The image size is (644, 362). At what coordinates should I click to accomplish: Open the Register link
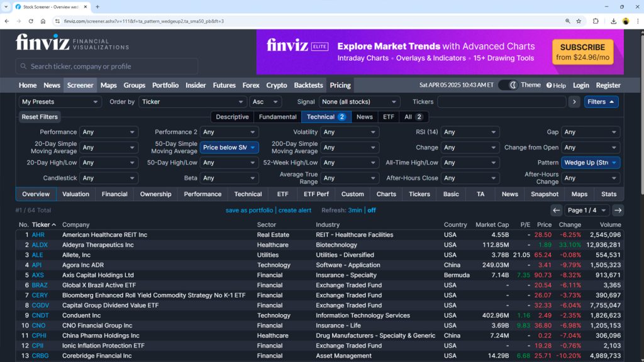[608, 85]
